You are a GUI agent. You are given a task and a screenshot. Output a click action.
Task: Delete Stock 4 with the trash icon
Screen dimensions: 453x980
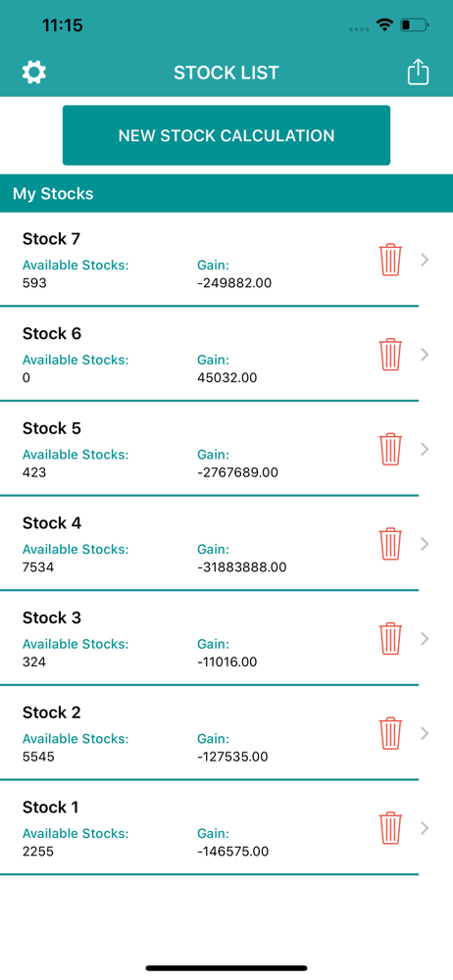click(390, 544)
